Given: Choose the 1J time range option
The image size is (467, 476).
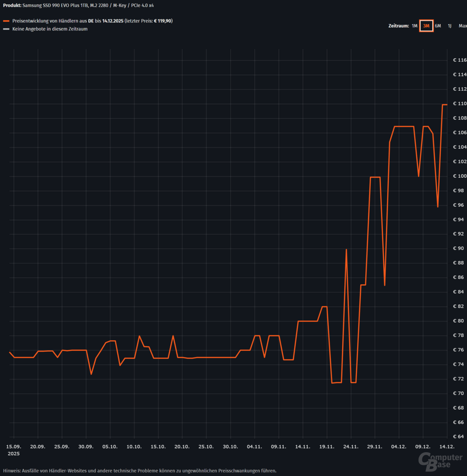Looking at the screenshot, I should pos(449,26).
